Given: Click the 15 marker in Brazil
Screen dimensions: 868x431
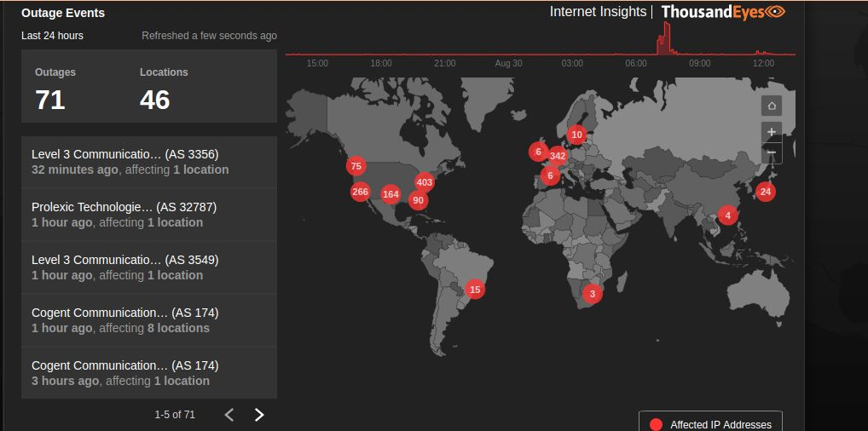Looking at the screenshot, I should pos(475,290).
